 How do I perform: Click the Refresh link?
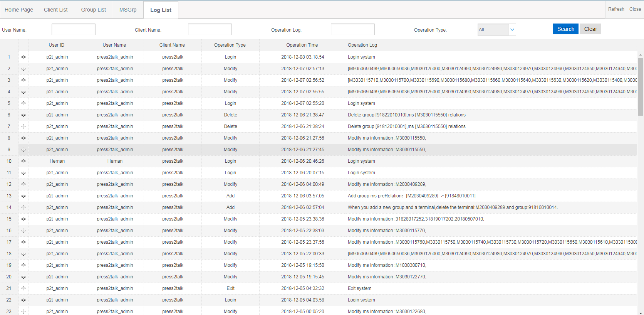coord(616,9)
